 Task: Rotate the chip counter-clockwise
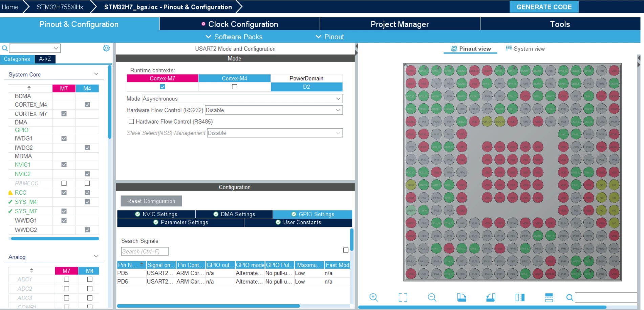(491, 297)
